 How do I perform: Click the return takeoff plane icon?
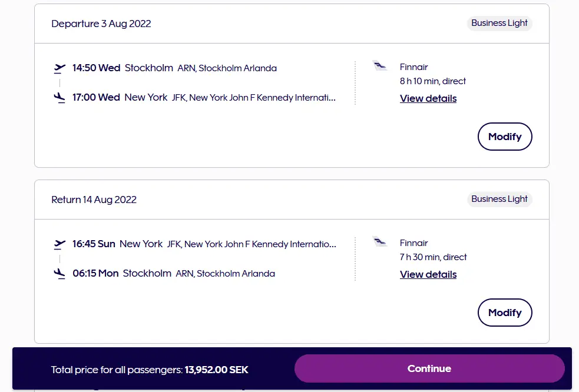click(59, 244)
